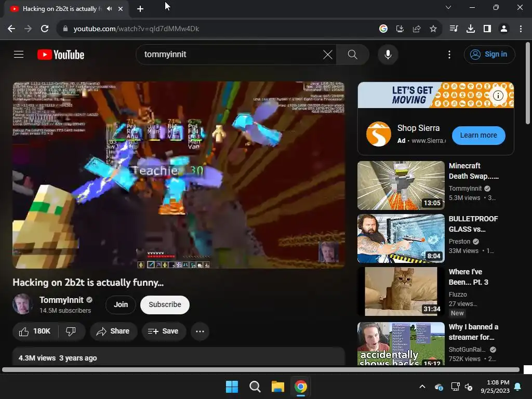Join the TommyInnit channel membership
Screen dimensions: 532x399
[121, 304]
